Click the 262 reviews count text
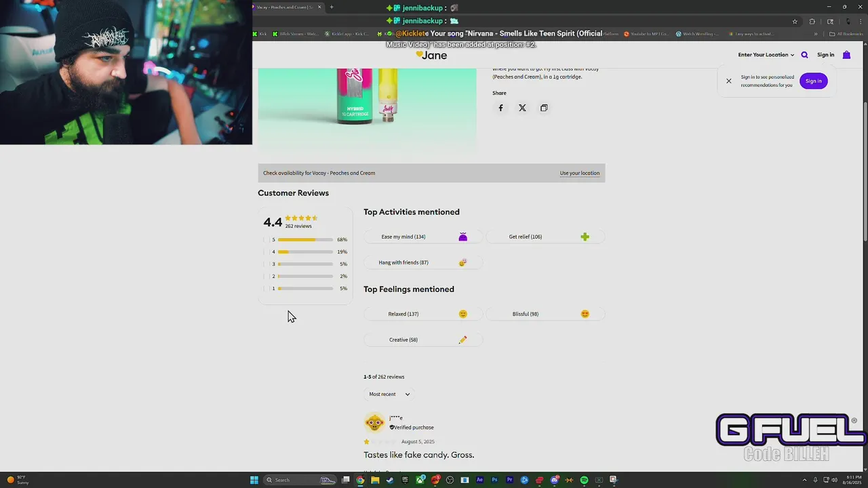868x488 pixels. click(298, 226)
